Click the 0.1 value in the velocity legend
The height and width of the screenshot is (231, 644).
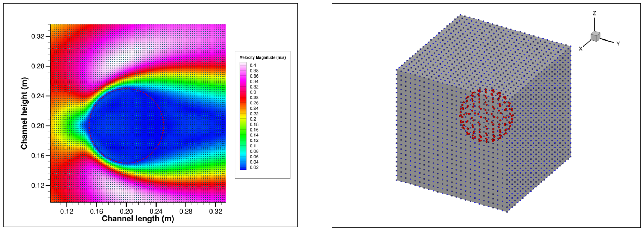(x=253, y=146)
